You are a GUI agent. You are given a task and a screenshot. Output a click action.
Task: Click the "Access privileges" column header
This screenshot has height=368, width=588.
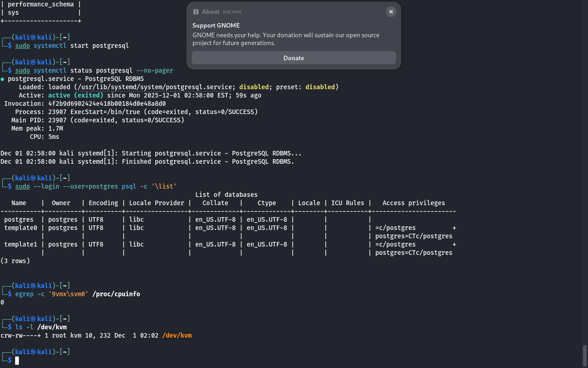(413, 203)
